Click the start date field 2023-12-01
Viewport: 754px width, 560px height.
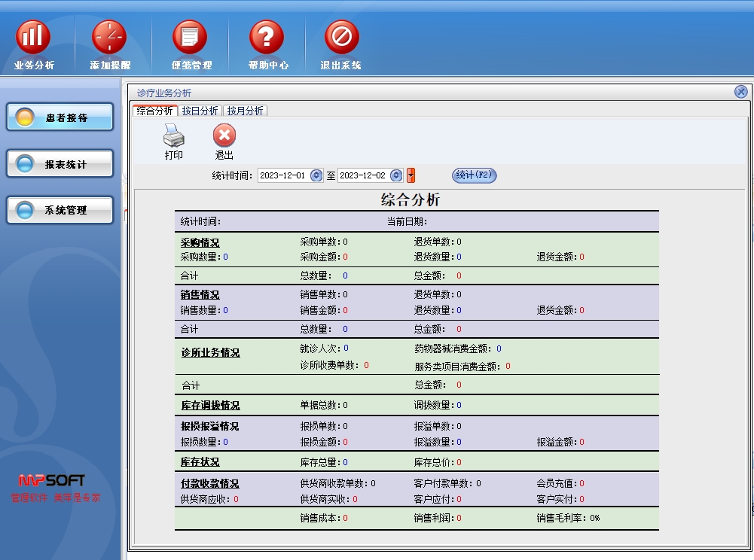tap(283, 175)
